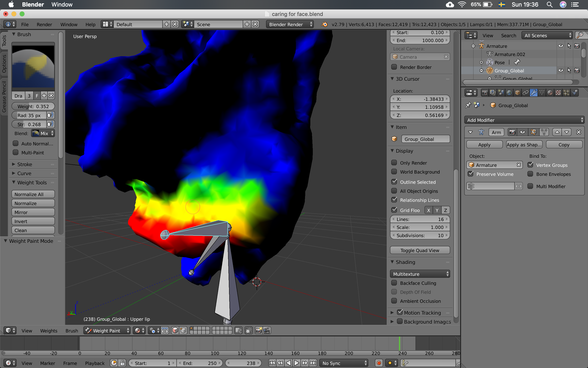588x368 pixels.
Task: Open the Add Modifier dropdown
Action: (x=524, y=120)
